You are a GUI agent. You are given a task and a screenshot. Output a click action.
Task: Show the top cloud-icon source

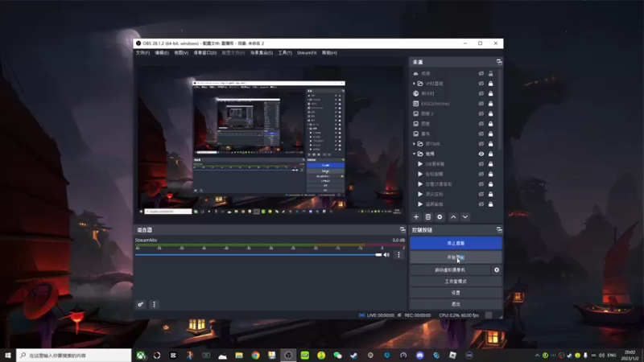tap(481, 73)
